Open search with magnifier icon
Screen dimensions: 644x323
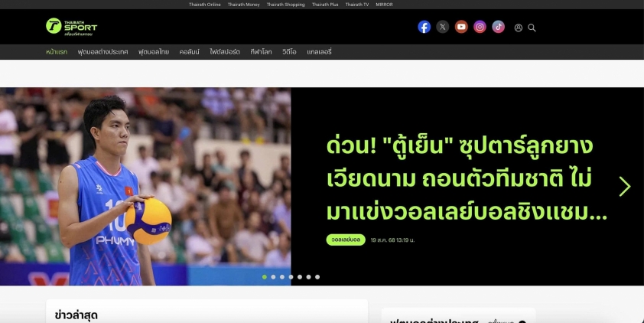click(532, 28)
